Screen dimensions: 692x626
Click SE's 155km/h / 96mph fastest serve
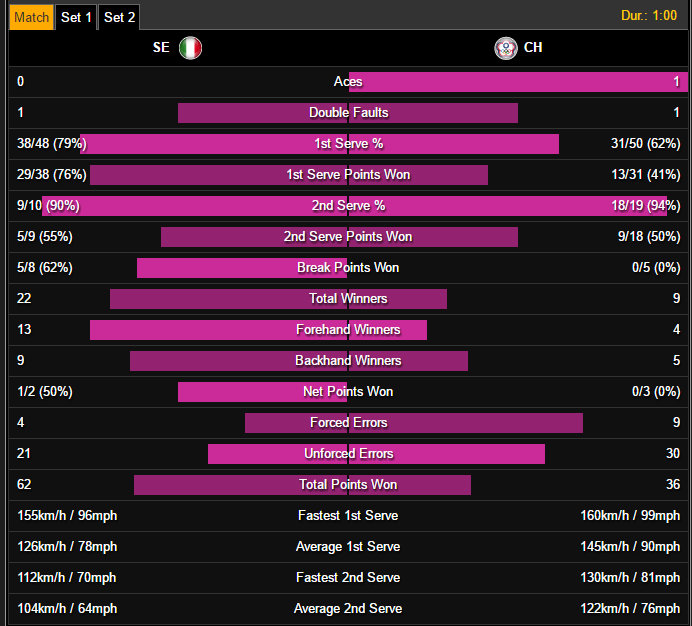(x=67, y=515)
